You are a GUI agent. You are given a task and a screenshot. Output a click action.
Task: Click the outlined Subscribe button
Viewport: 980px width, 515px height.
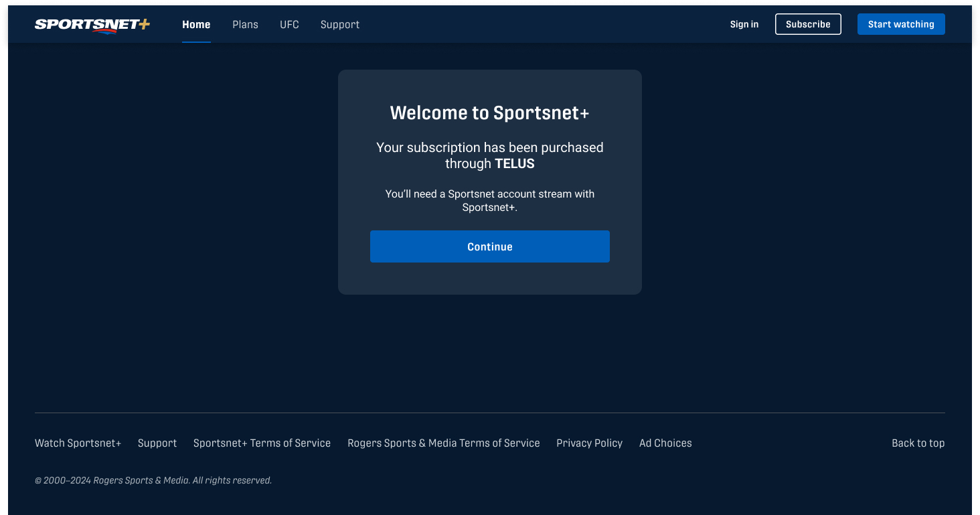pos(808,24)
